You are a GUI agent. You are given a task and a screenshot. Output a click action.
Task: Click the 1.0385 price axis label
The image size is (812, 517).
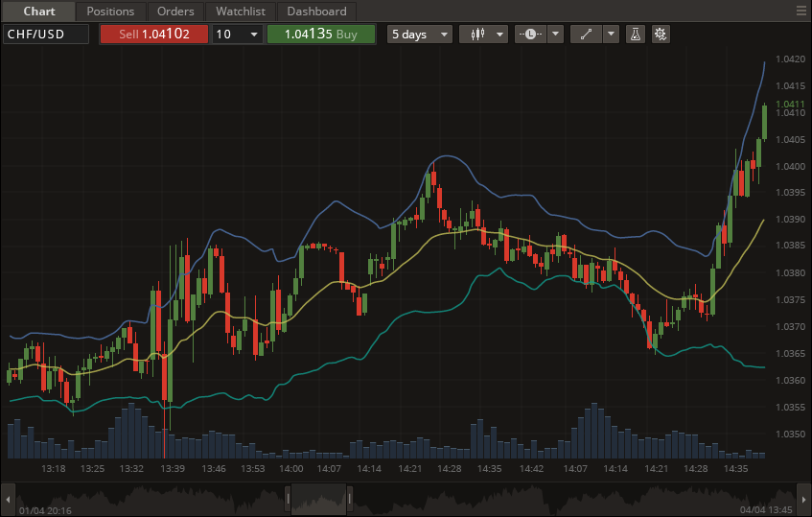[790, 245]
